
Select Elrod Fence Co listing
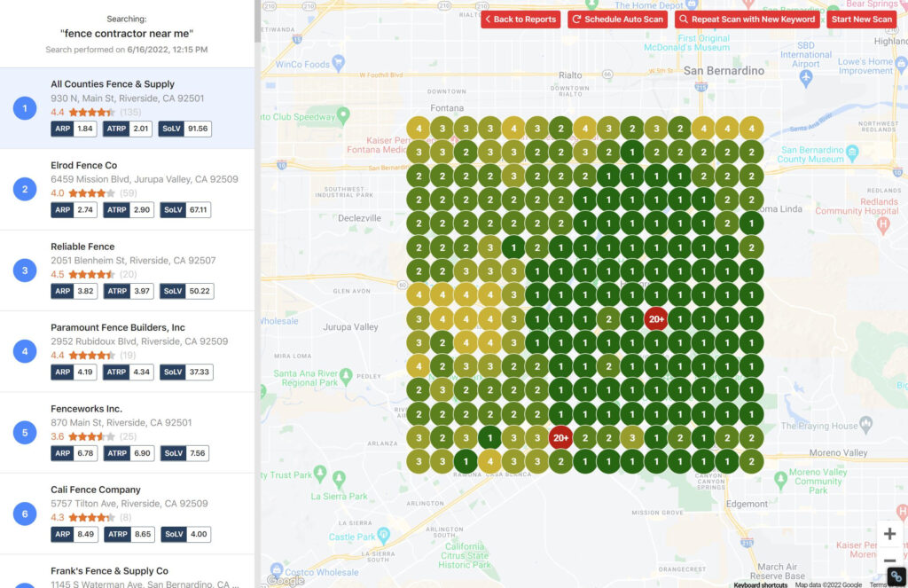pos(83,165)
